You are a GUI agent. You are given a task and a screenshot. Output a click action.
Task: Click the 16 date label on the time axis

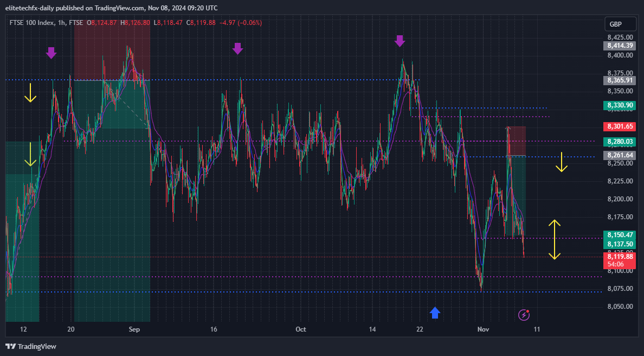pyautogui.click(x=214, y=329)
